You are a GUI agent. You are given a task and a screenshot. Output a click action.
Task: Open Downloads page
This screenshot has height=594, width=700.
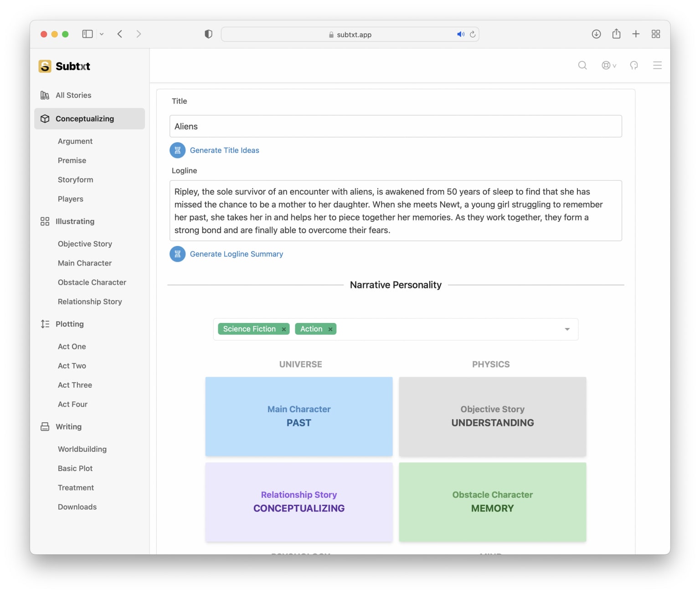(x=77, y=507)
